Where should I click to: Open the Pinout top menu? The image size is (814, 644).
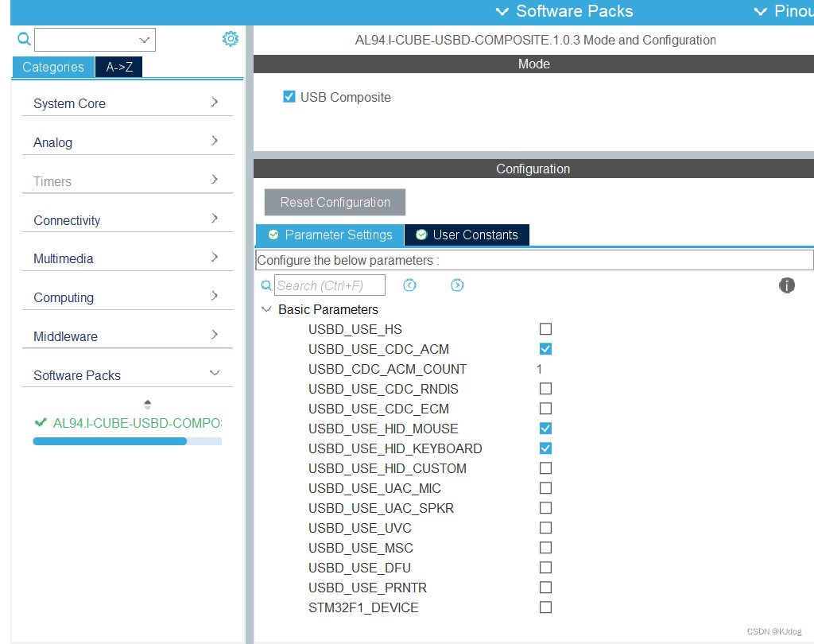click(x=783, y=11)
